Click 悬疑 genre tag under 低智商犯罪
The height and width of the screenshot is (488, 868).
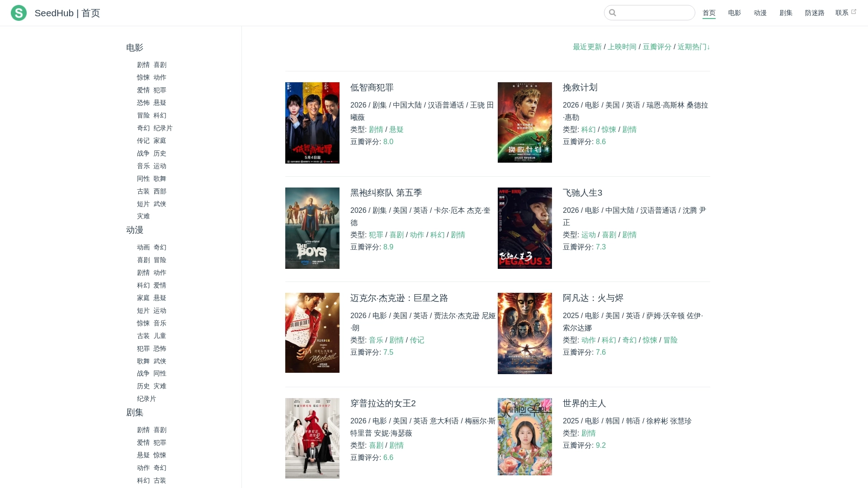click(396, 130)
